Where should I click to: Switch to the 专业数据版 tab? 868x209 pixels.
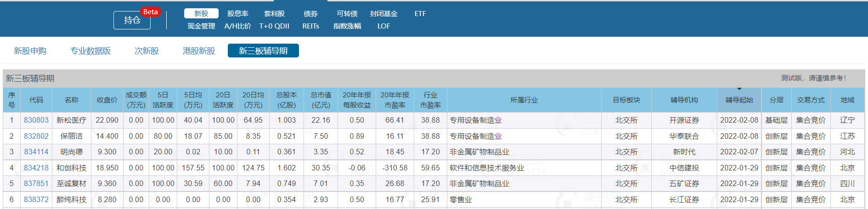pyautogui.click(x=90, y=51)
